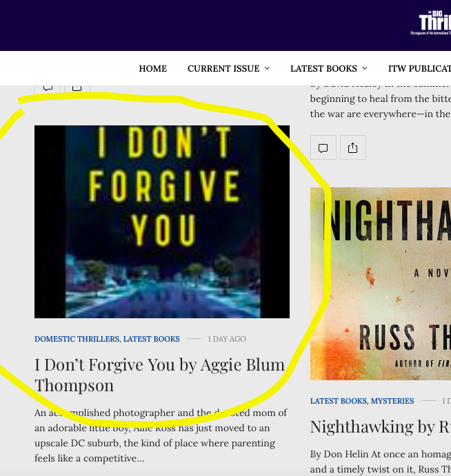Image resolution: width=451 pixels, height=476 pixels.
Task: Open the Nighthawking article title
Action: click(381, 426)
